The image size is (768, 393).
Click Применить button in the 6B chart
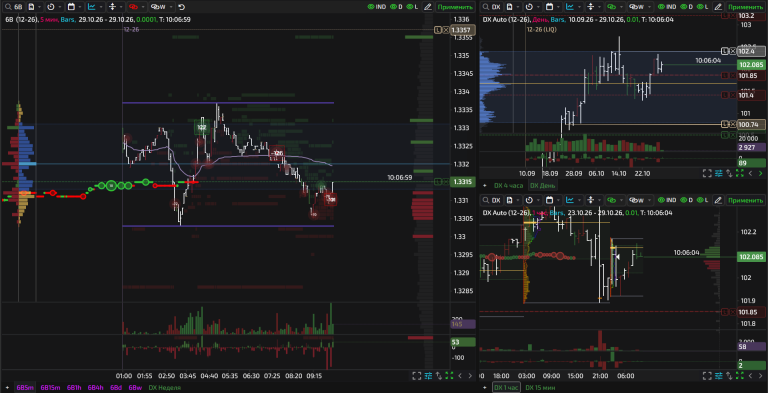click(456, 7)
